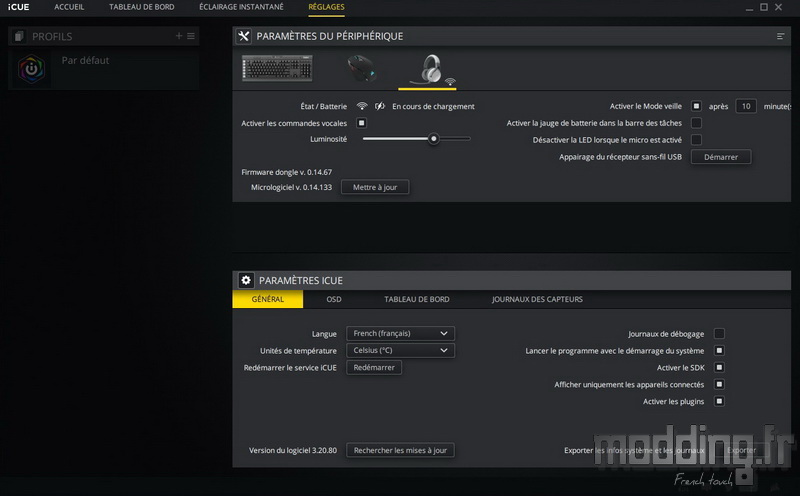Viewport: 800px width, 496px height.
Task: Select the mouse device icon
Action: [x=361, y=69]
